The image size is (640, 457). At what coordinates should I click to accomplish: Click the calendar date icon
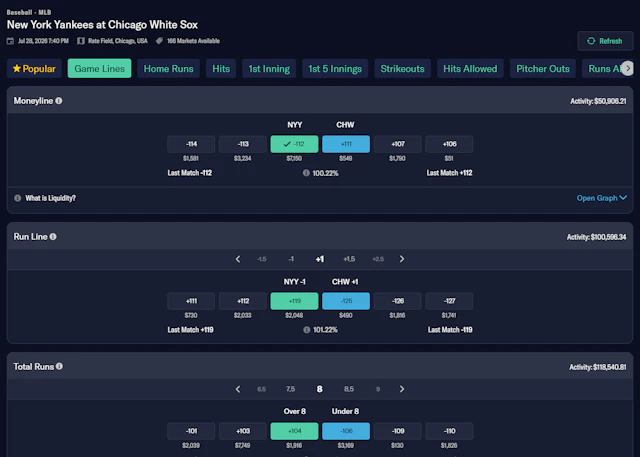pyautogui.click(x=10, y=41)
